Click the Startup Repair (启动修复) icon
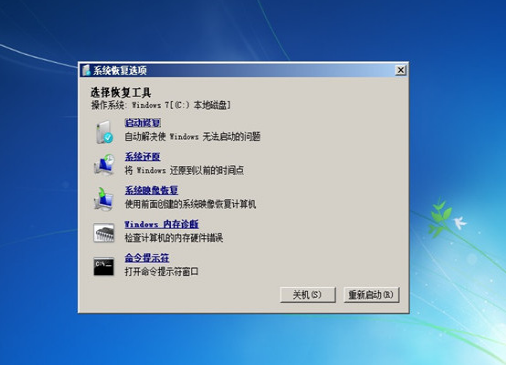This screenshot has width=506, height=365. click(104, 132)
